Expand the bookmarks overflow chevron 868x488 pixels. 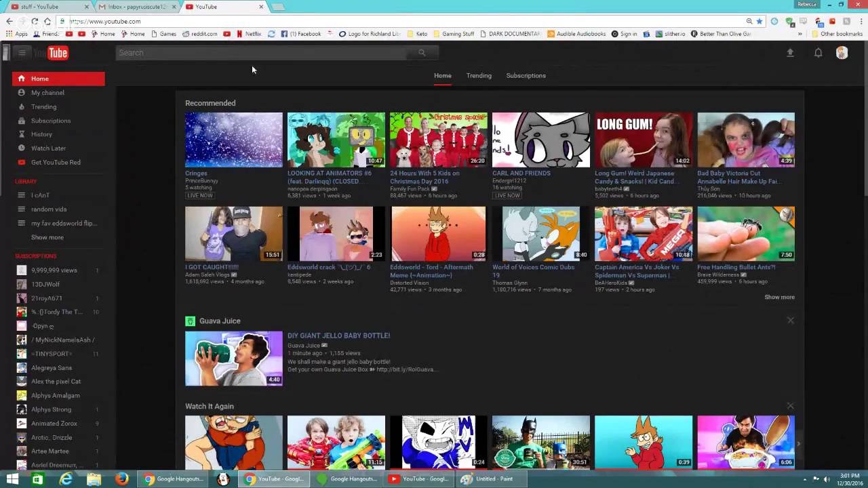pyautogui.click(x=800, y=34)
